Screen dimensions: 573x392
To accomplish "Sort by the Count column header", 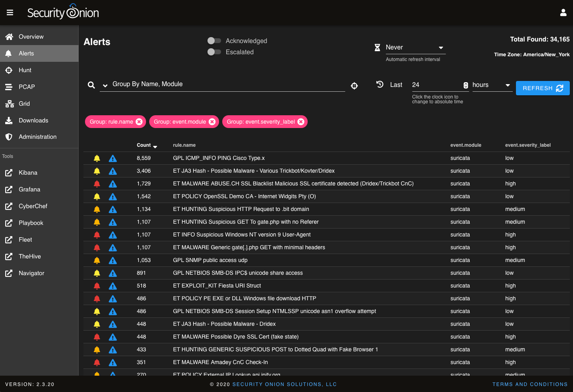I will click(x=144, y=145).
